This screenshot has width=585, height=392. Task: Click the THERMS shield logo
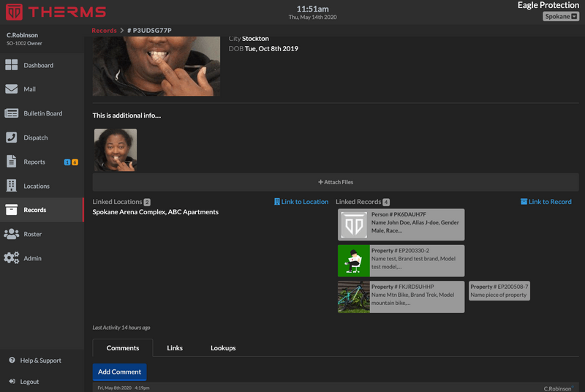click(14, 12)
